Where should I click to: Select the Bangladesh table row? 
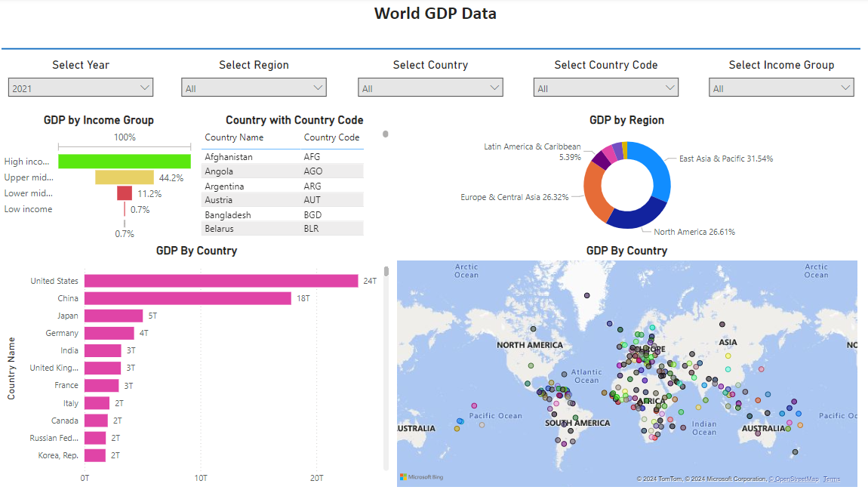tap(282, 215)
